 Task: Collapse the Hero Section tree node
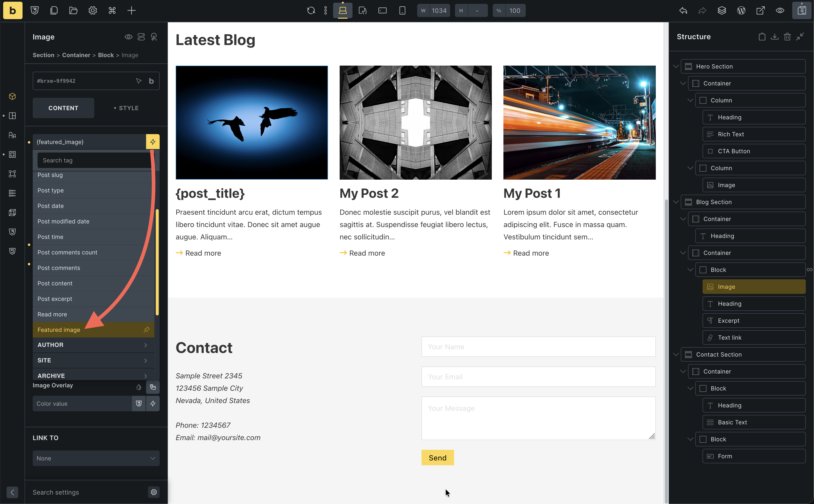pyautogui.click(x=676, y=66)
